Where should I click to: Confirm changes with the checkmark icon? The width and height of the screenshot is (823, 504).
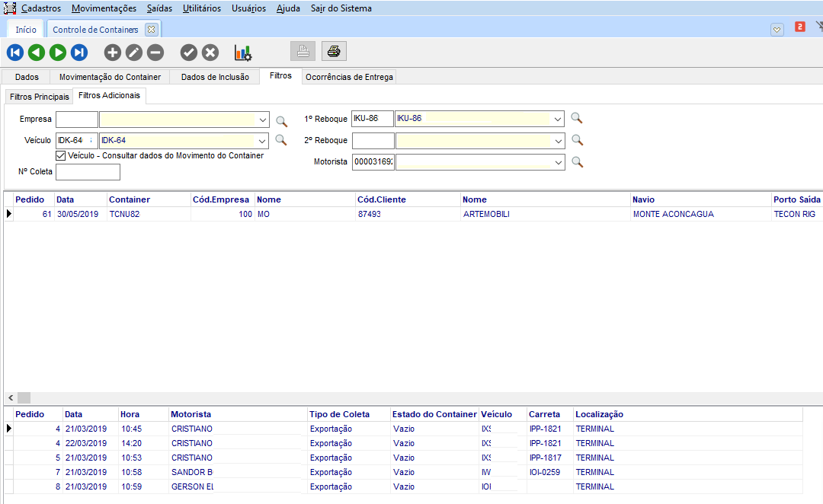point(189,53)
